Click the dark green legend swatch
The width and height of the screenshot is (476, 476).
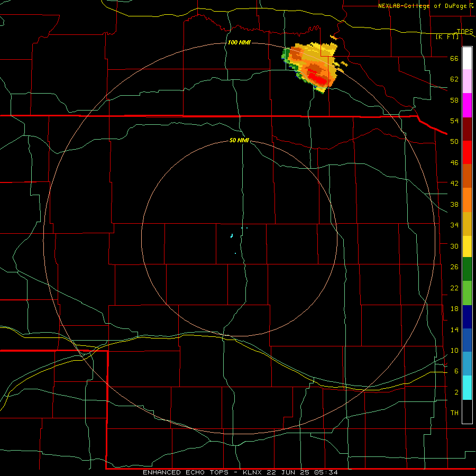(467, 269)
